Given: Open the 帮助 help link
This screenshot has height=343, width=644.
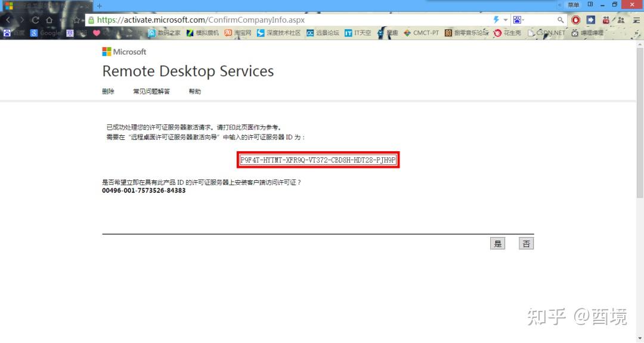Looking at the screenshot, I should click(194, 91).
